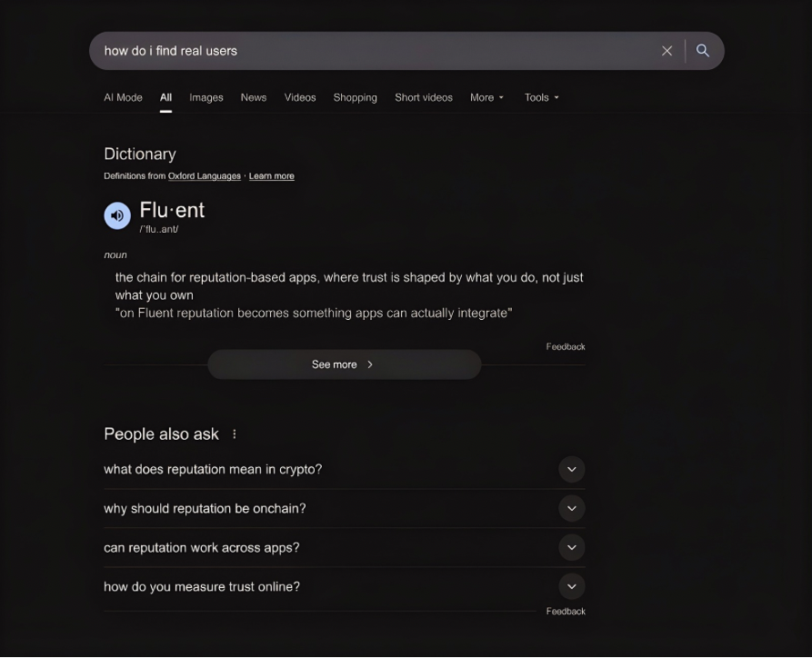Switch to the Shopping tab

[x=356, y=97]
